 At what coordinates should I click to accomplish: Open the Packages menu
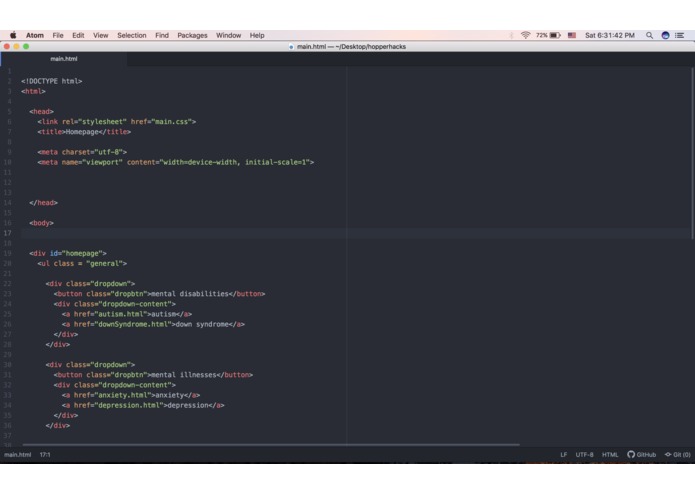click(192, 35)
